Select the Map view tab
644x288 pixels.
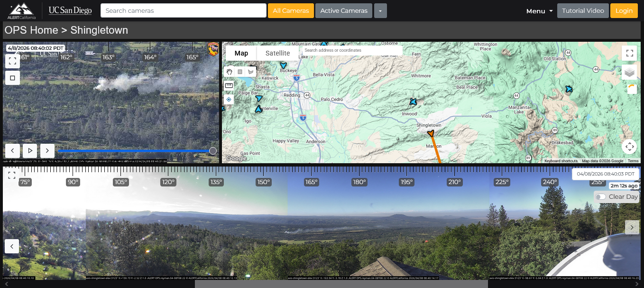coord(241,53)
